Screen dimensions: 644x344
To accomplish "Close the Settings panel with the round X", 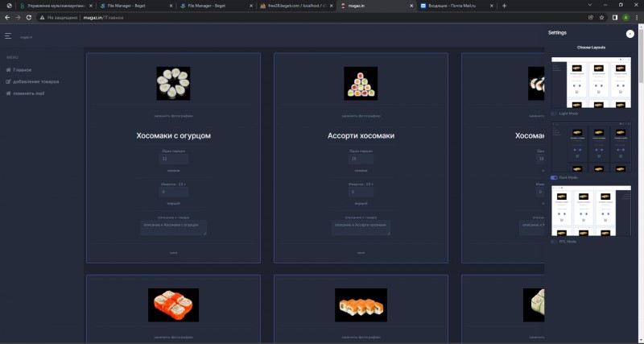I will point(630,34).
